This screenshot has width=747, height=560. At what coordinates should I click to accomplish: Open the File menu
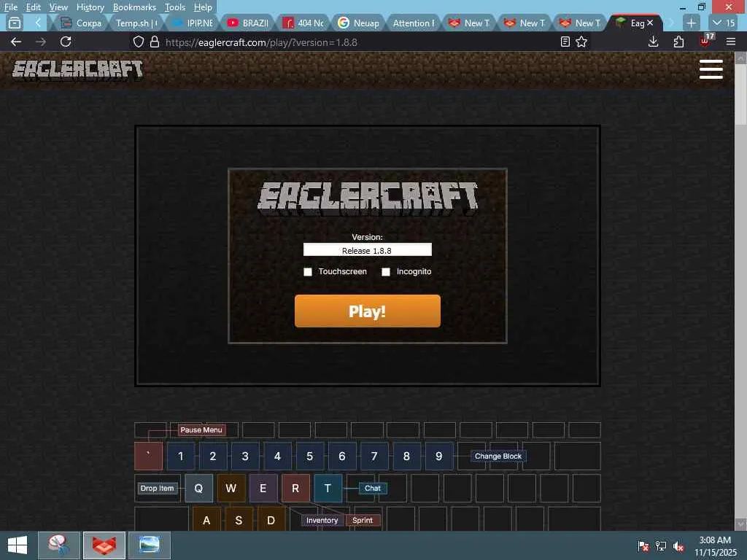pyautogui.click(x=10, y=7)
